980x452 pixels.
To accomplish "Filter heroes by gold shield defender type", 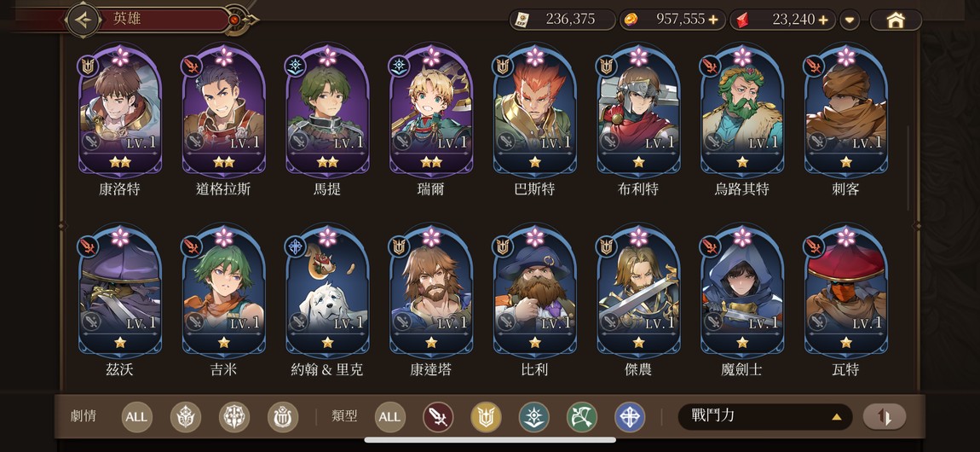I will click(487, 417).
